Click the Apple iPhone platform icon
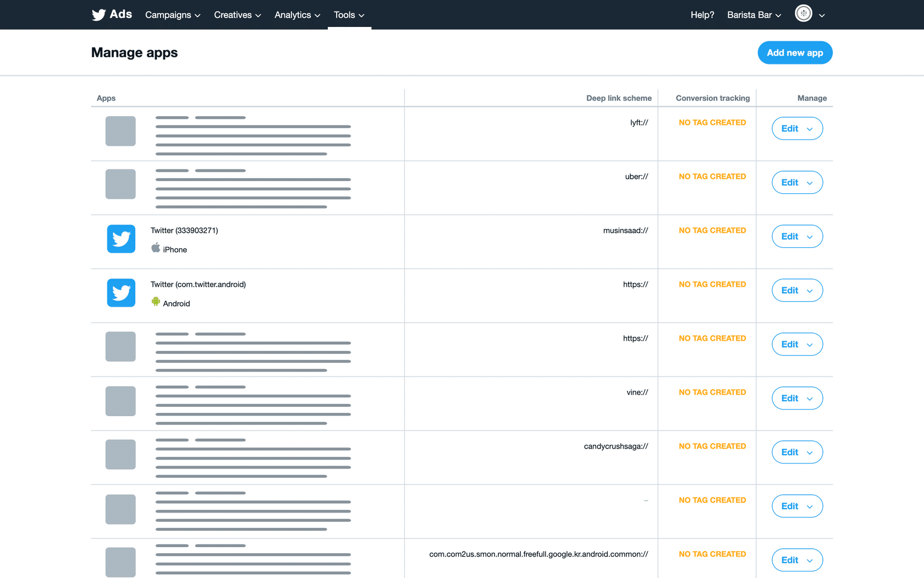The width and height of the screenshot is (924, 578). 156,248
